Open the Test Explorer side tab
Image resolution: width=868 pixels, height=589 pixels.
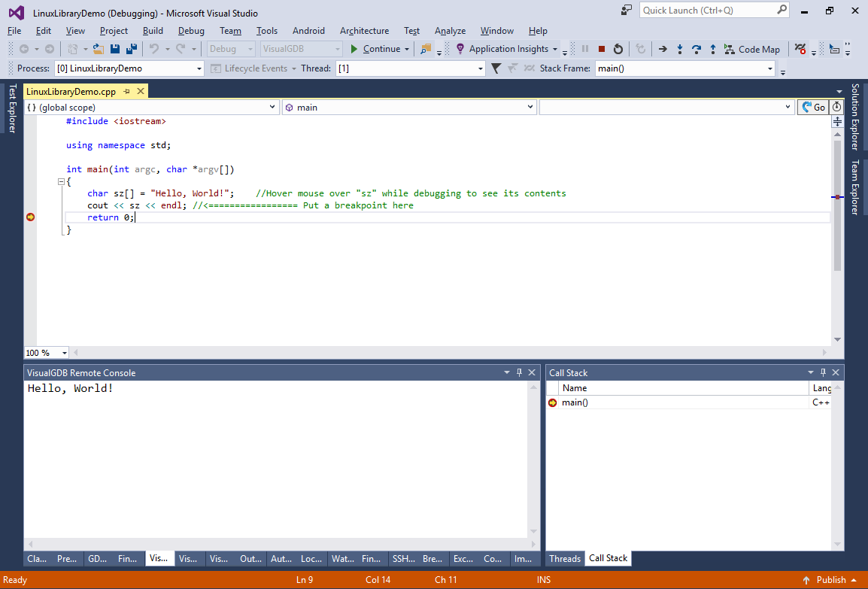(11, 108)
